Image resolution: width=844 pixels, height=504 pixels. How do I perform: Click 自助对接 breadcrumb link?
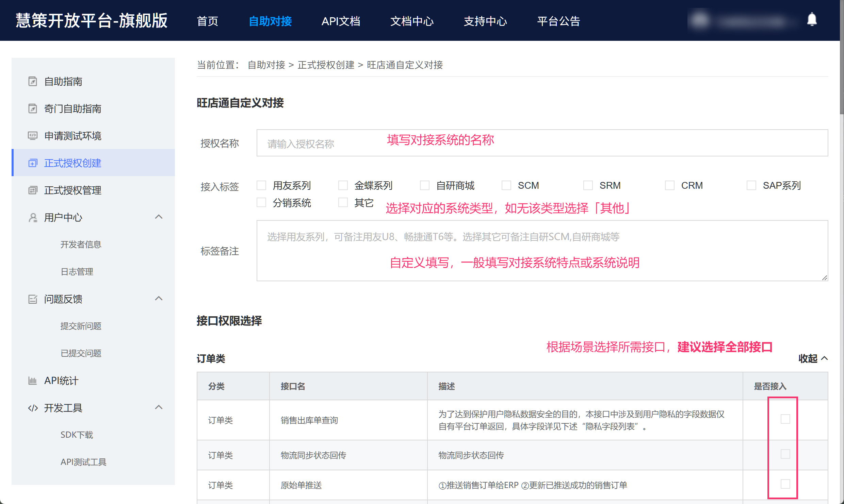[x=266, y=65]
